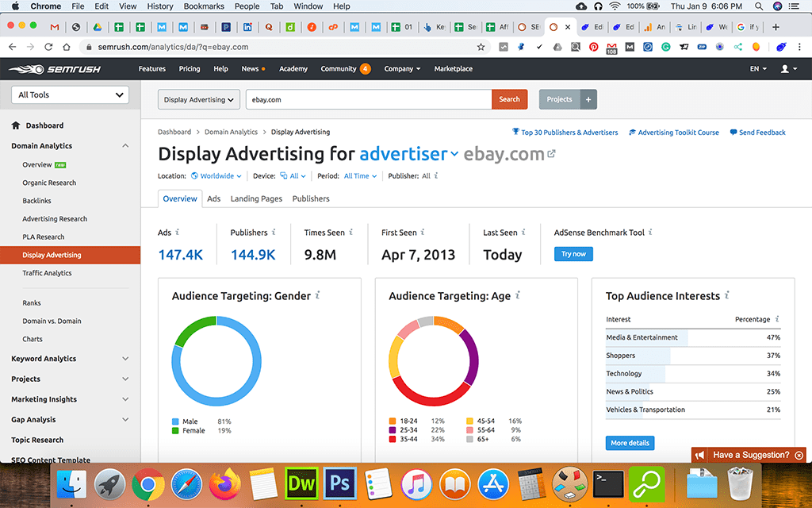Open the Device All dropdown
This screenshot has width=812, height=508.
point(293,175)
